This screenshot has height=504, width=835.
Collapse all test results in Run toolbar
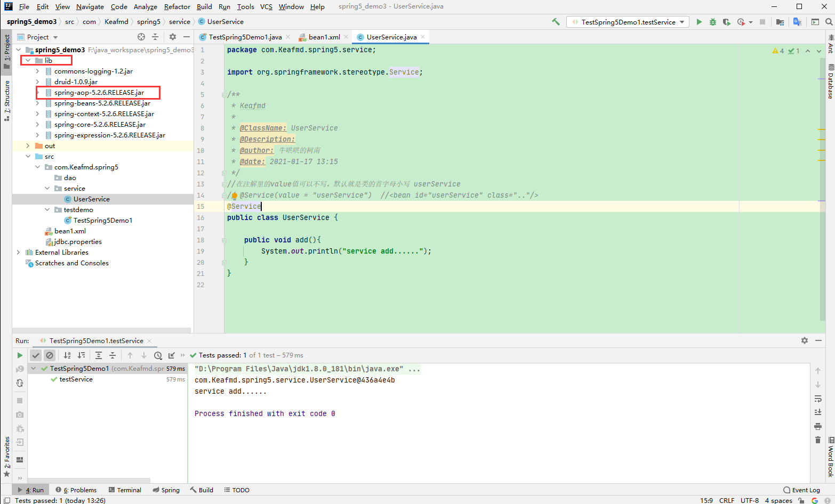pos(113,355)
